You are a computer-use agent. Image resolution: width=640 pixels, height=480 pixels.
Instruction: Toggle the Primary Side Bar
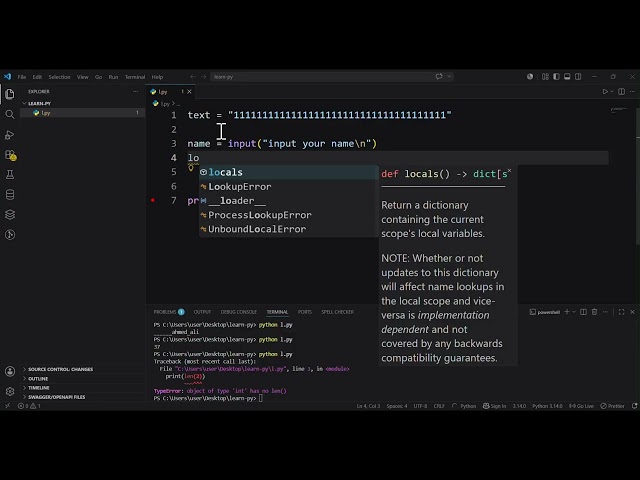coord(556,76)
